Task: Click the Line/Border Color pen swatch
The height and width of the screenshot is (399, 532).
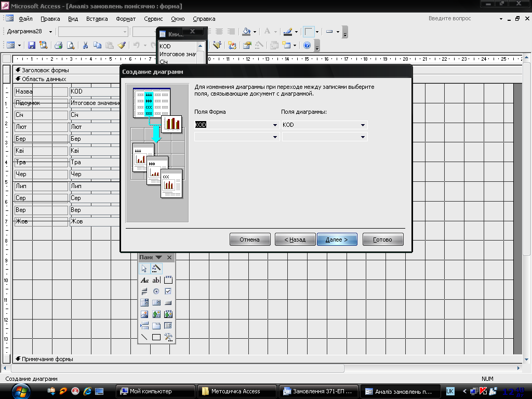Action: tap(288, 32)
